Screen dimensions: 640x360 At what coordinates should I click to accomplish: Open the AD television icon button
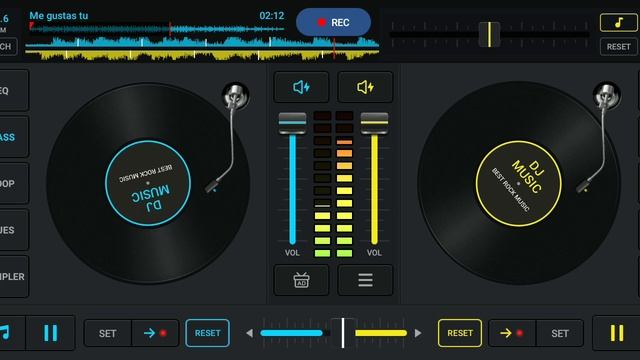coord(301,280)
